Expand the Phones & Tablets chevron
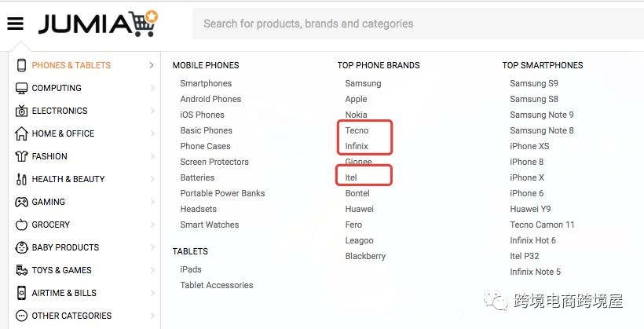Screen dimensions: 644x329 [152, 65]
